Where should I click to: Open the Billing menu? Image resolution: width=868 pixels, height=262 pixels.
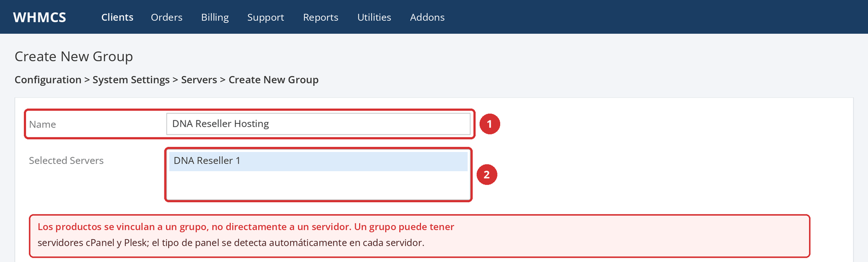point(215,17)
